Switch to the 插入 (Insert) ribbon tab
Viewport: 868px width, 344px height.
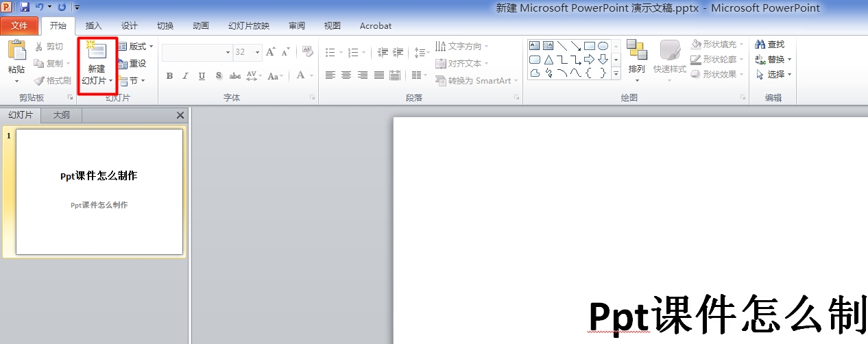(x=93, y=26)
